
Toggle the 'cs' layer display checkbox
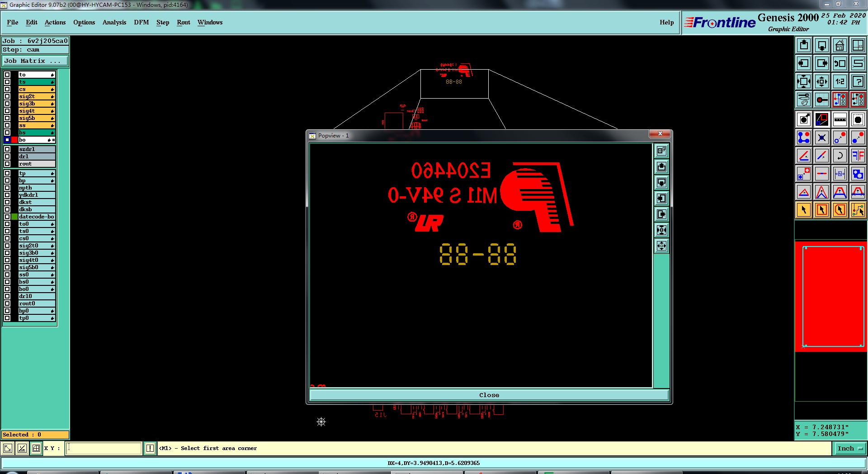coord(7,89)
